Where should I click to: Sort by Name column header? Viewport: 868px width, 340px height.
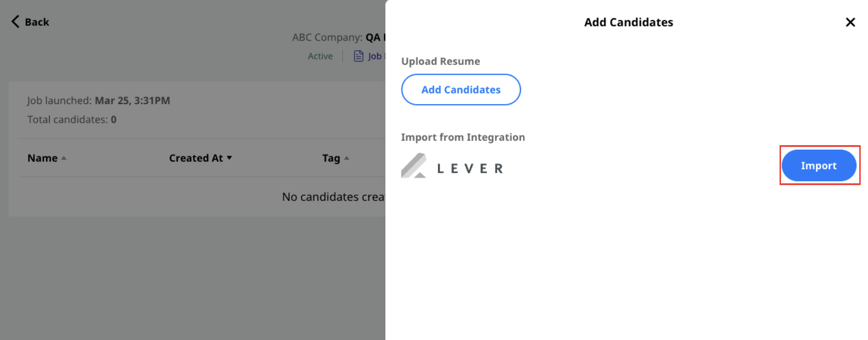(43, 158)
